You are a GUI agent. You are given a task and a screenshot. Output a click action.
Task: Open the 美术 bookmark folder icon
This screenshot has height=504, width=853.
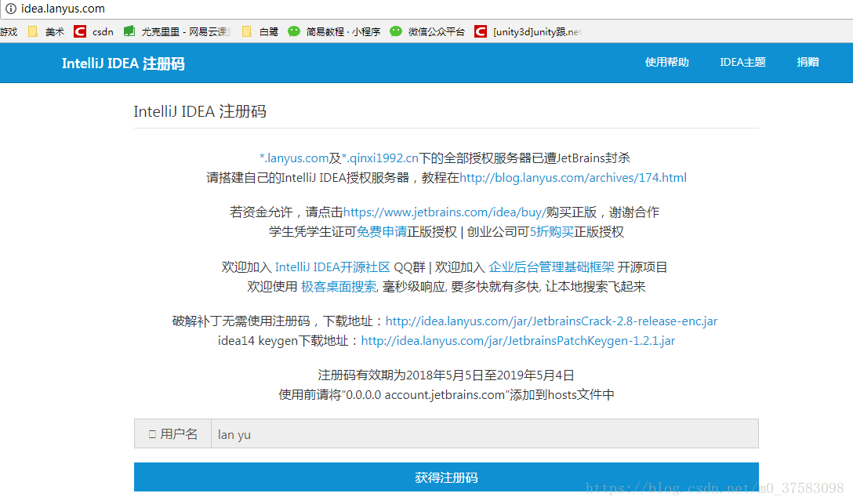(x=33, y=31)
